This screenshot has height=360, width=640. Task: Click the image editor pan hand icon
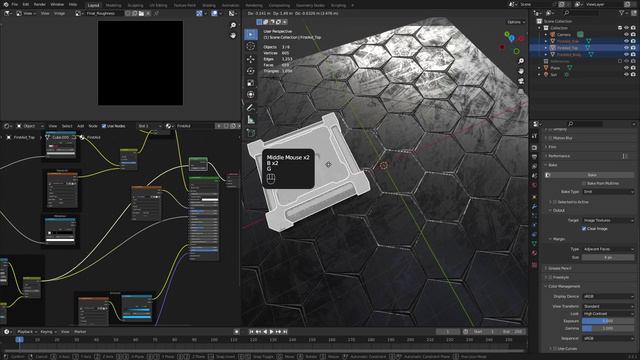coord(233,36)
